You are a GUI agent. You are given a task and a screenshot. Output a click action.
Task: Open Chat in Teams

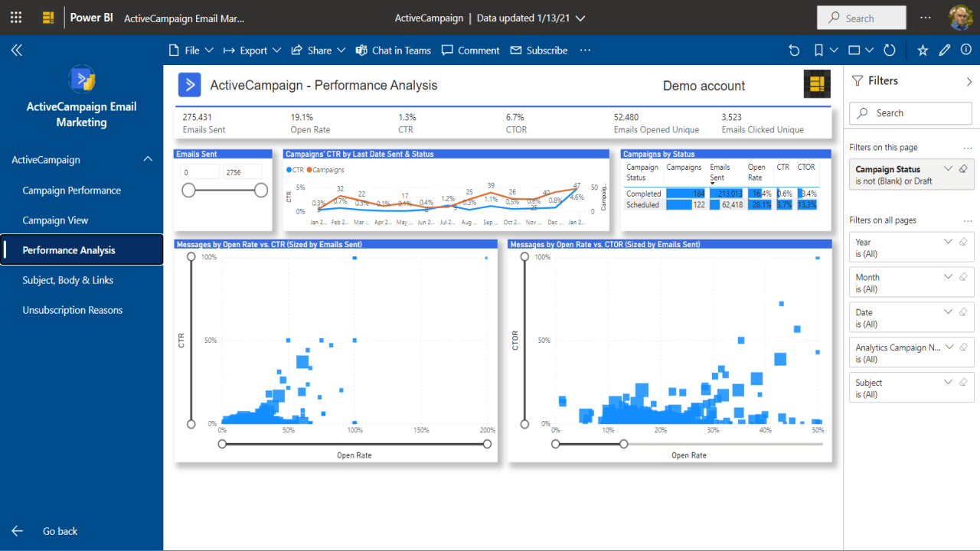click(394, 51)
